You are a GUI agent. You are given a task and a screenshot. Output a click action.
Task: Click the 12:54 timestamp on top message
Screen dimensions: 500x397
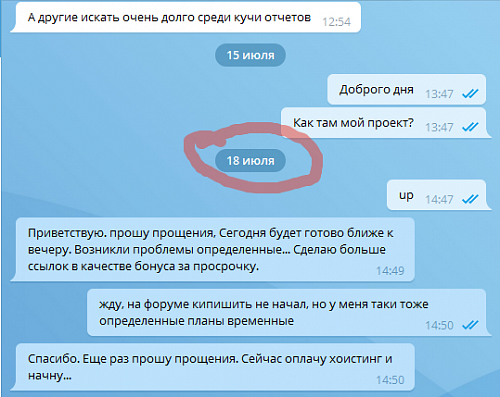click(336, 22)
